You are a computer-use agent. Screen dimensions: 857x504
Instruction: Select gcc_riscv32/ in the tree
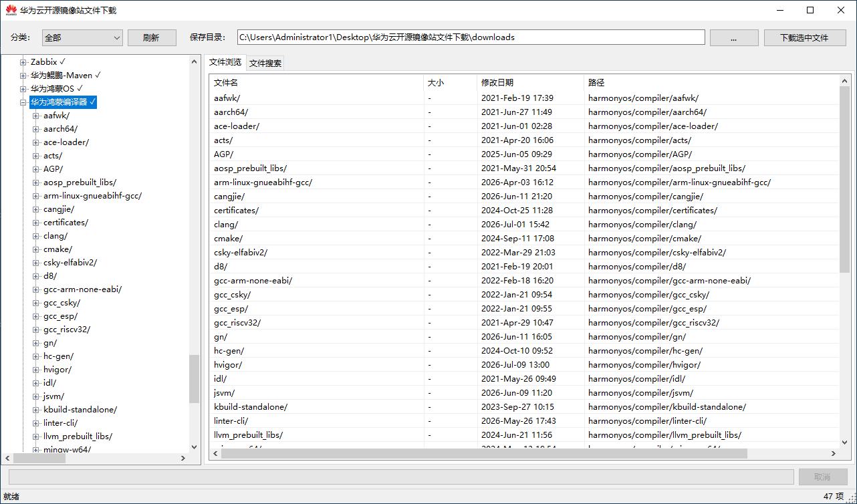click(67, 330)
